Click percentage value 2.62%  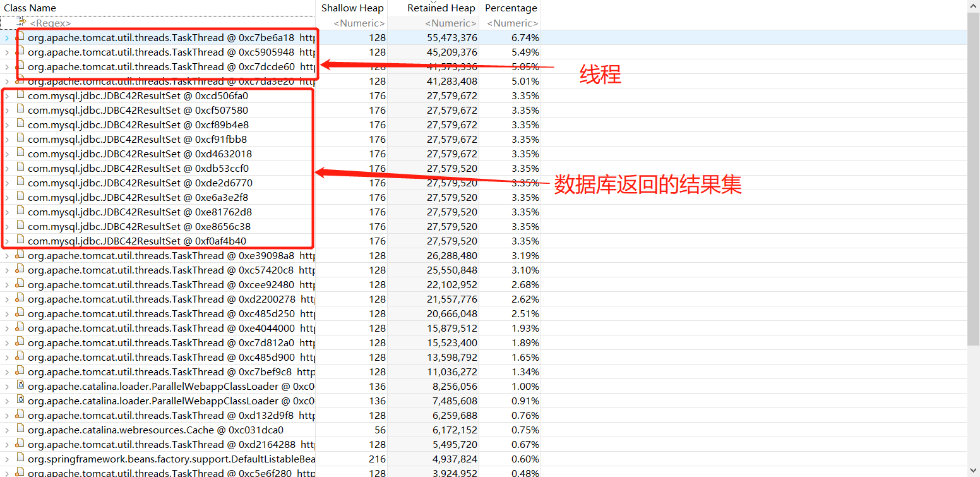tap(525, 299)
